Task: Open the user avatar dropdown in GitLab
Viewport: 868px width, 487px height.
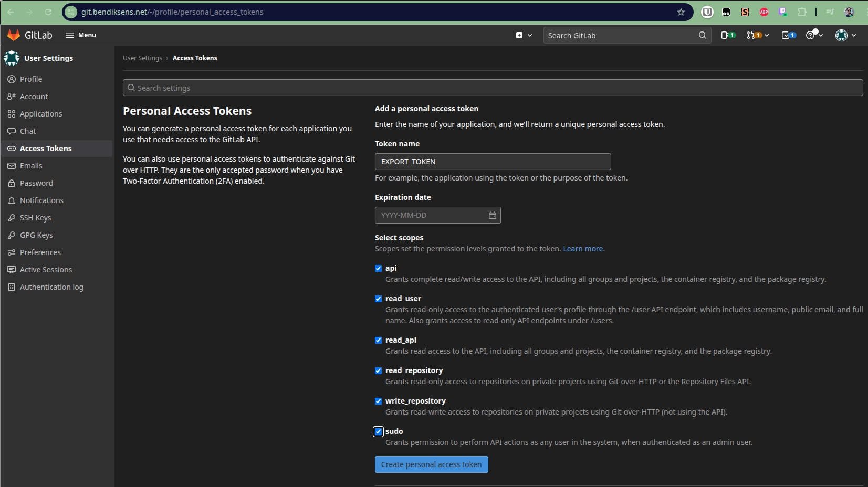Action: (845, 35)
